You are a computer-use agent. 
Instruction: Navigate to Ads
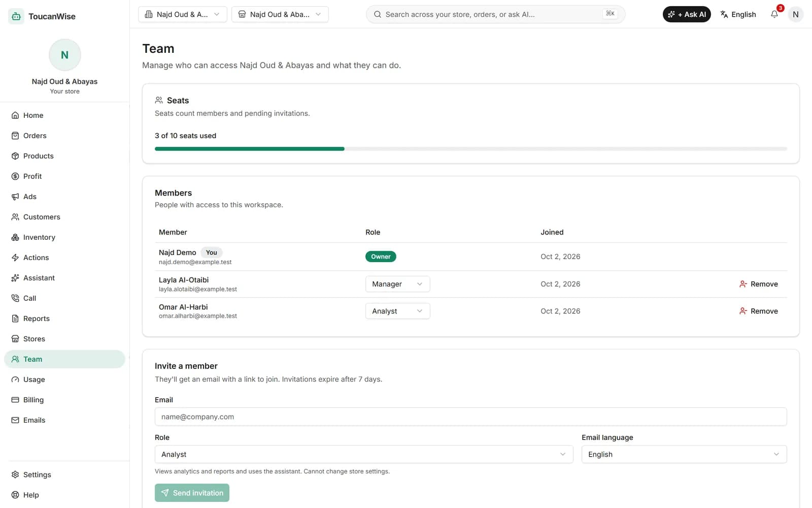64,197
